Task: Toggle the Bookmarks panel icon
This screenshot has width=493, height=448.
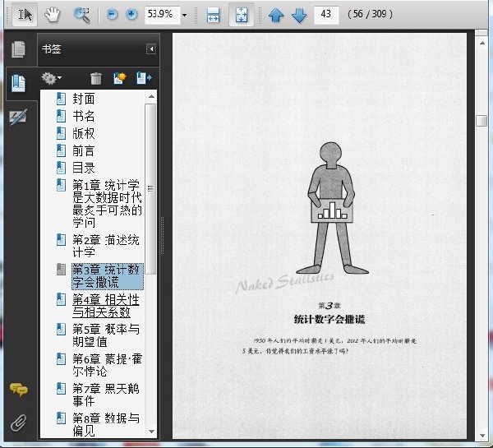Action: pos(18,83)
